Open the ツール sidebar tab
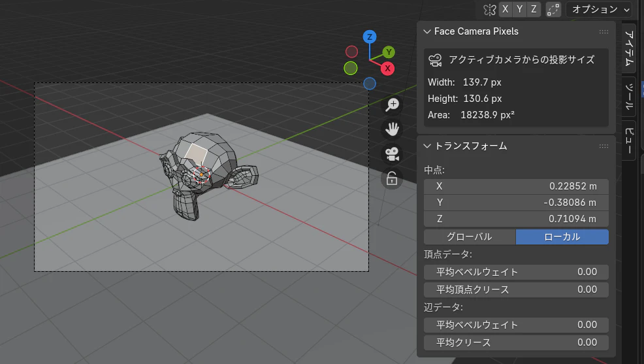 click(x=629, y=97)
